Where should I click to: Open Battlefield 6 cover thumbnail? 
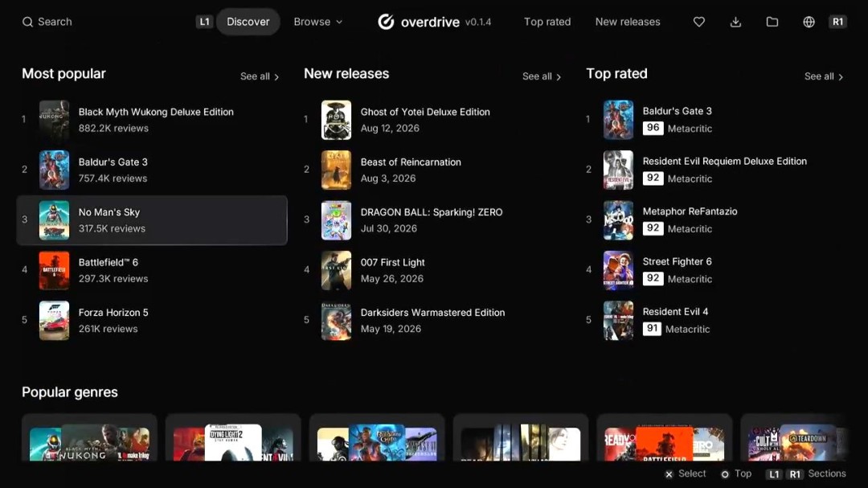pos(55,270)
